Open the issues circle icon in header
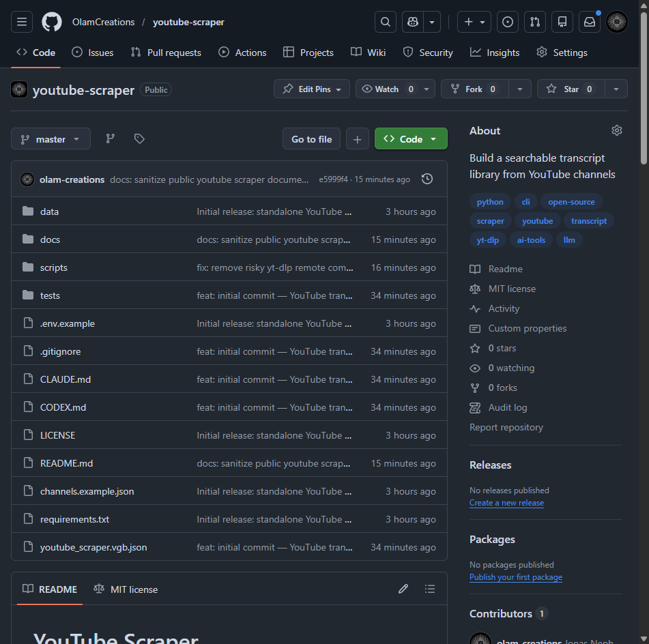 [508, 22]
